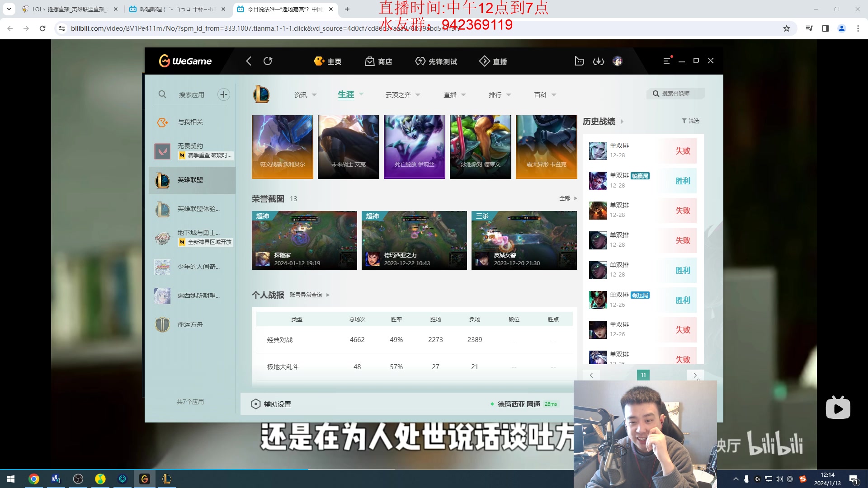Click the 账号异常查询 link

coord(309,295)
